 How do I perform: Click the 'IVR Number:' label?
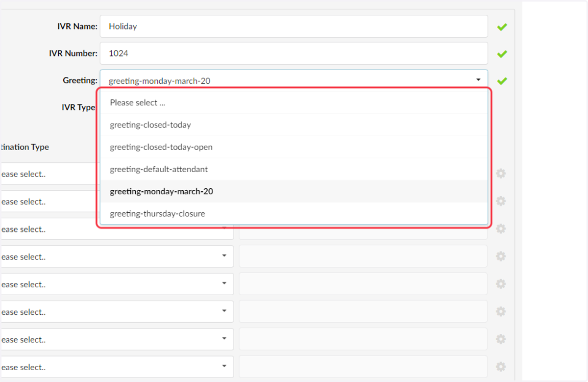click(x=73, y=53)
